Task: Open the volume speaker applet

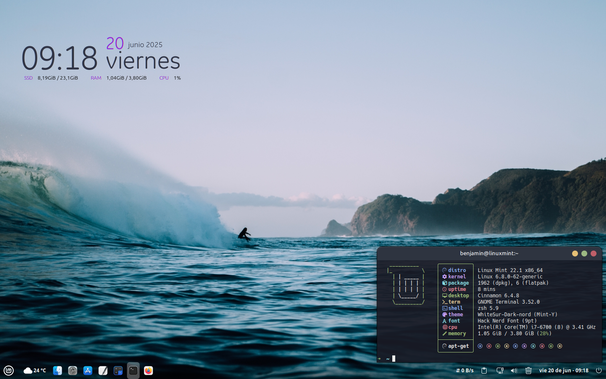Action: pos(514,371)
